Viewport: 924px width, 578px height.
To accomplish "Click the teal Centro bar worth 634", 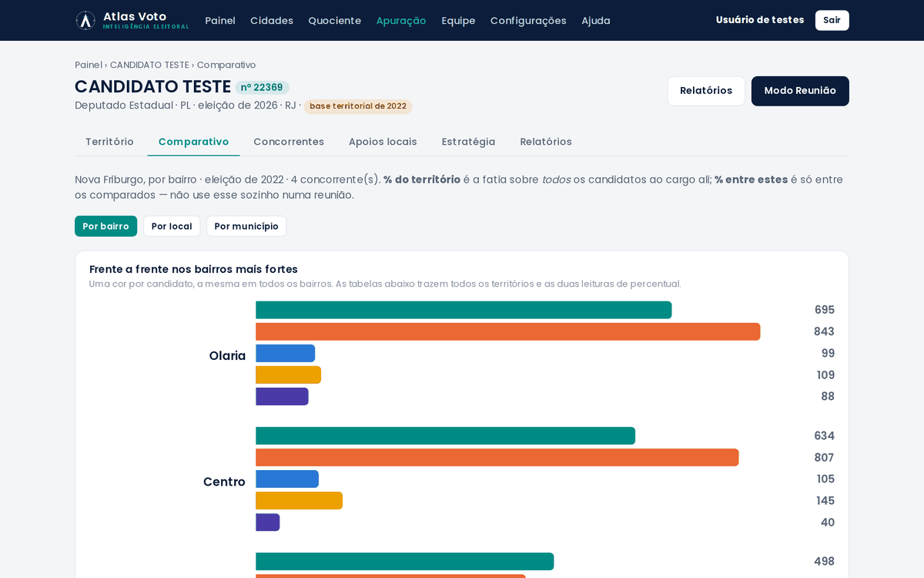I will (446, 436).
